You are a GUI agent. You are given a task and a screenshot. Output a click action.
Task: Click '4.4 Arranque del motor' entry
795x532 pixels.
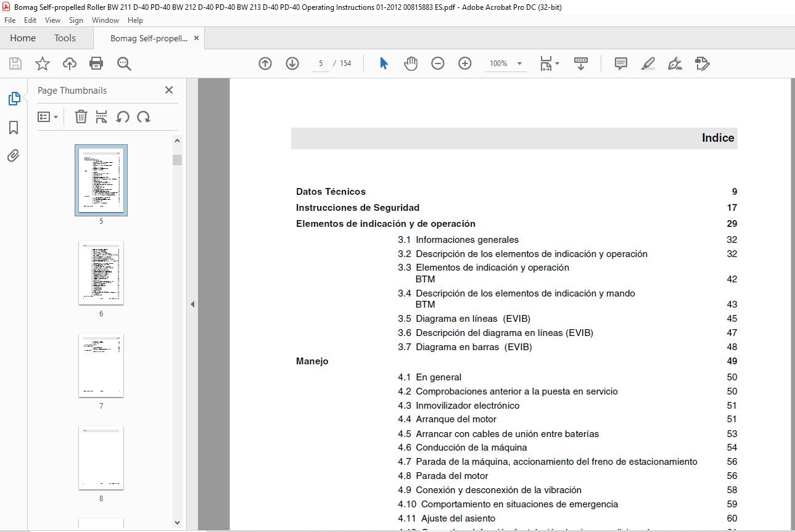click(x=447, y=419)
